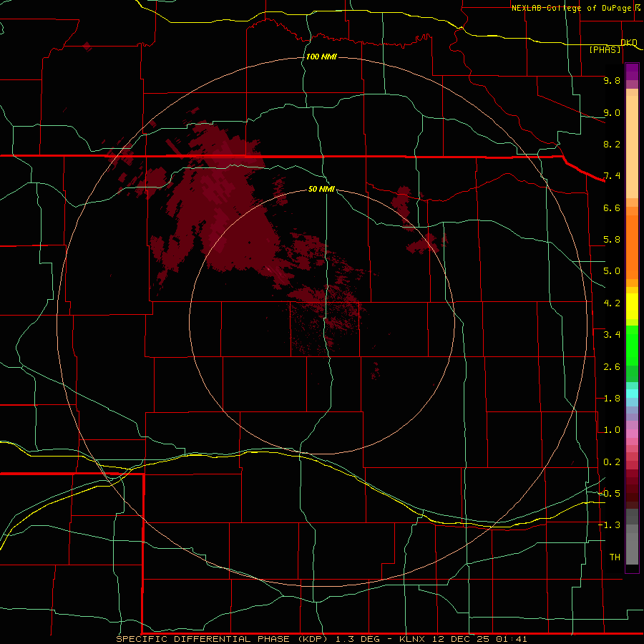Click the TH threshold label on scale
Image resolution: width=644 pixels, height=644 pixels.
(615, 557)
